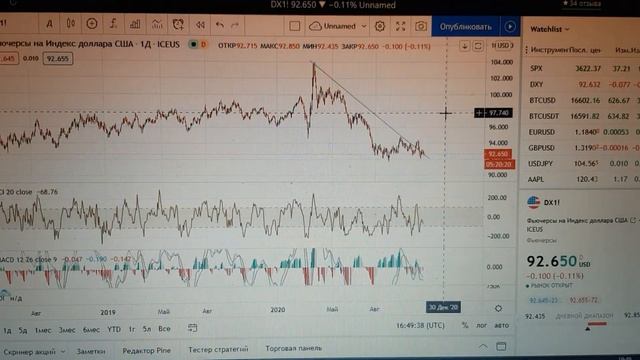Undo the last chart action

click(220, 25)
